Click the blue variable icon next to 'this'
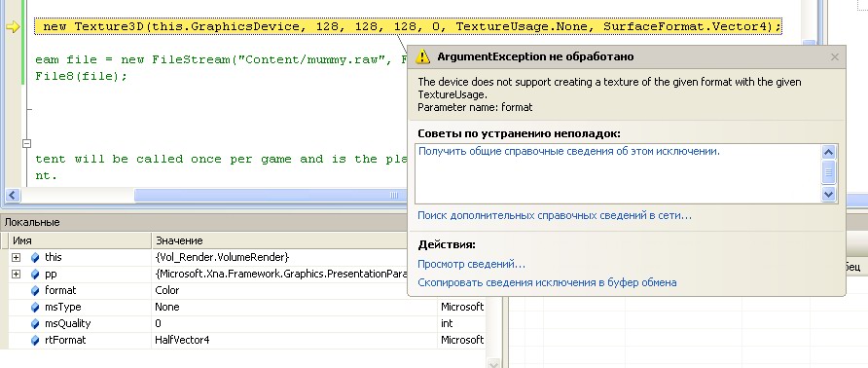Image resolution: width=868 pixels, height=368 pixels. tap(35, 257)
